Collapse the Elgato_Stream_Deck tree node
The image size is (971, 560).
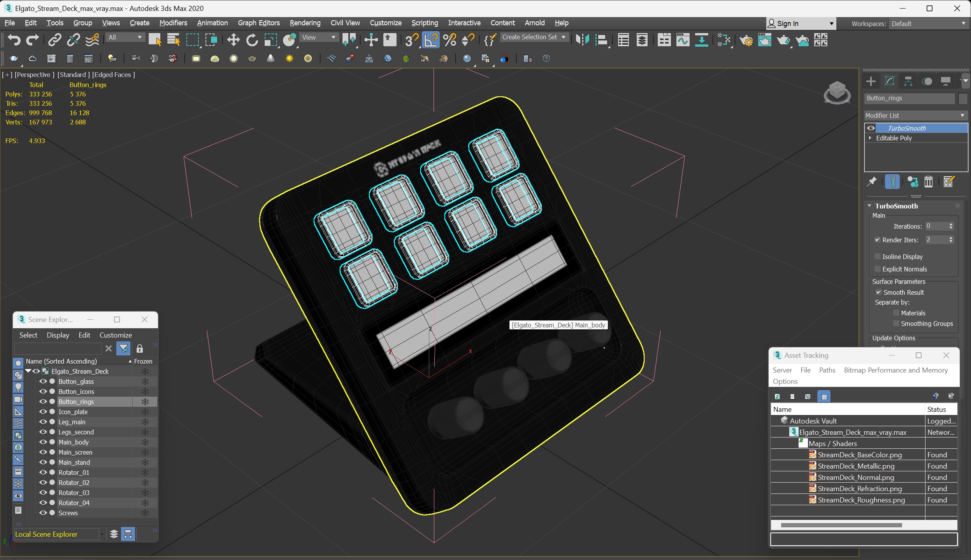coord(28,371)
